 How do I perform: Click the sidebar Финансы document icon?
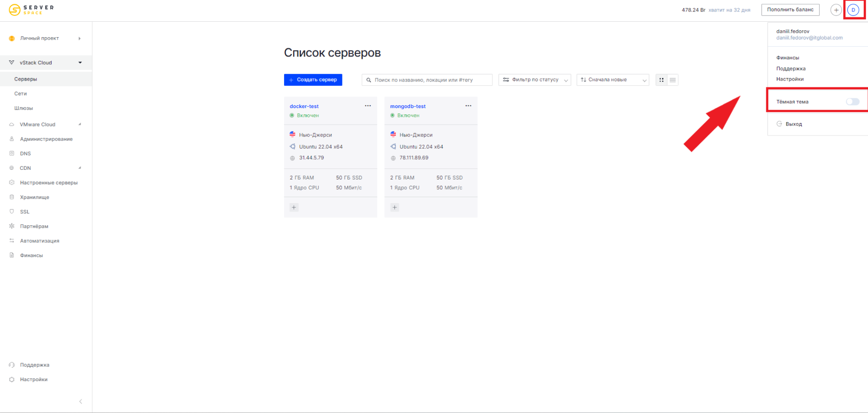click(x=12, y=255)
